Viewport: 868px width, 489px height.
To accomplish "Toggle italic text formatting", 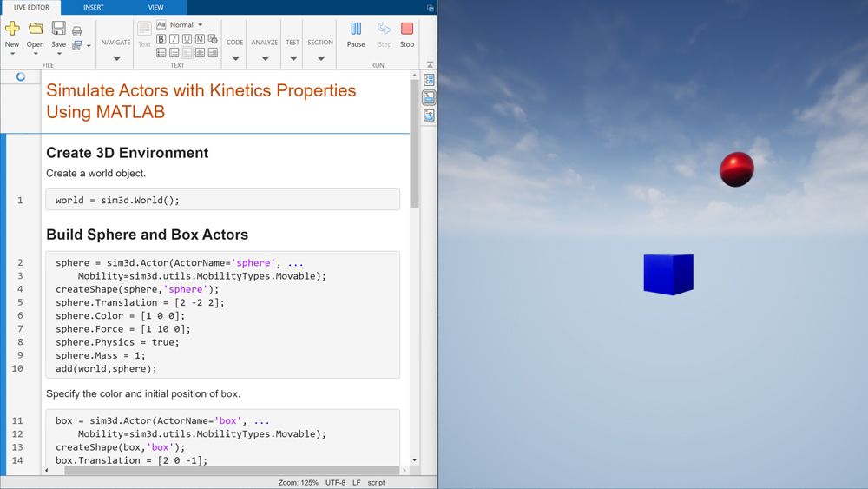I will tap(174, 39).
